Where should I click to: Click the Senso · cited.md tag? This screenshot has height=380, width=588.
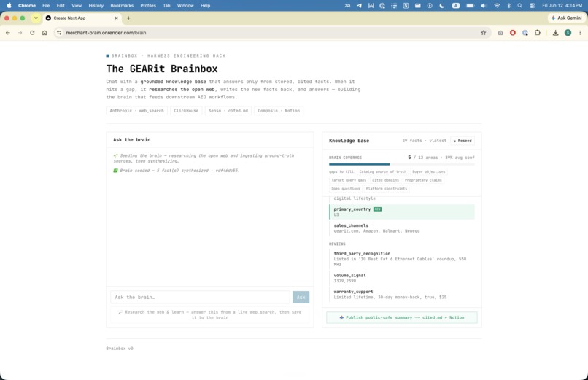coord(228,111)
